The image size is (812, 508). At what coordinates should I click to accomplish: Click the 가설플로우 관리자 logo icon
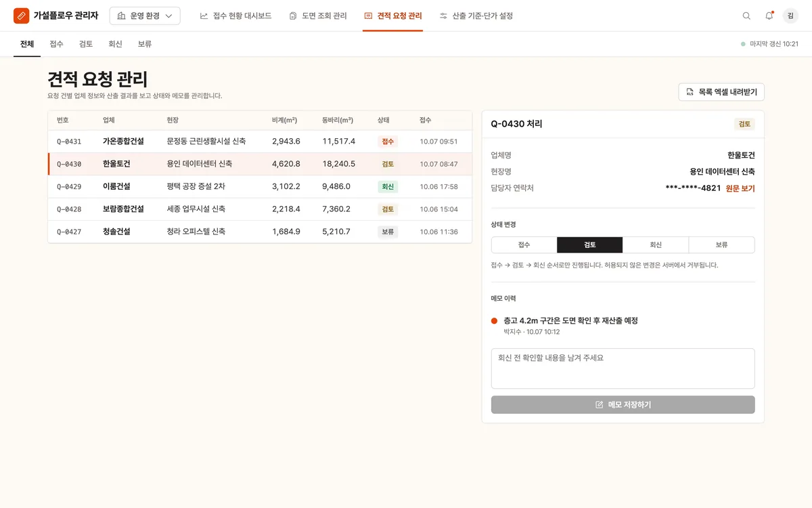(x=22, y=16)
